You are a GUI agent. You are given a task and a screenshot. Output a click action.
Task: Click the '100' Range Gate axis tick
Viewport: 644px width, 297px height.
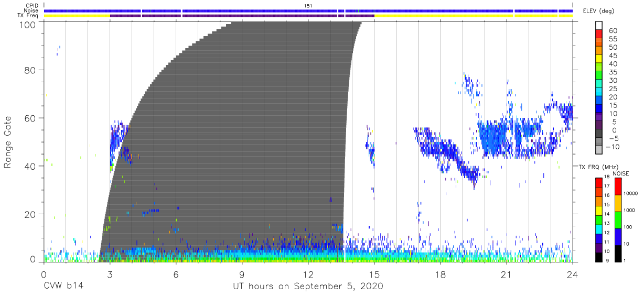[27, 25]
